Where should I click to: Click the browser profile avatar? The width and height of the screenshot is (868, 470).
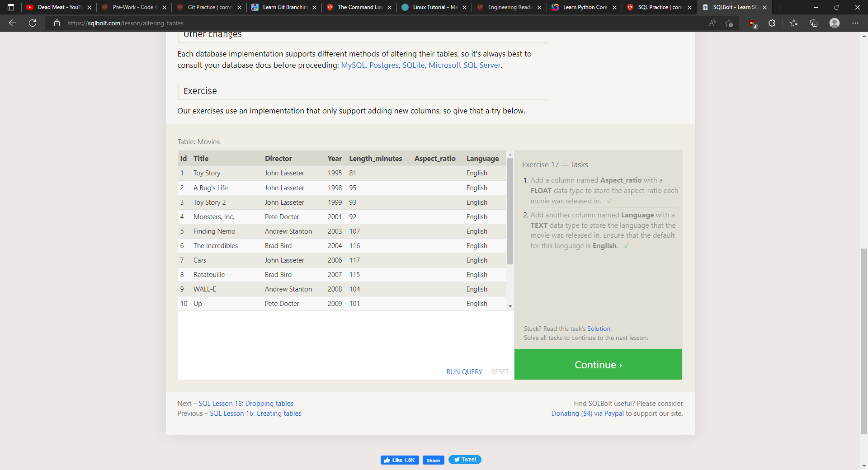pyautogui.click(x=834, y=23)
